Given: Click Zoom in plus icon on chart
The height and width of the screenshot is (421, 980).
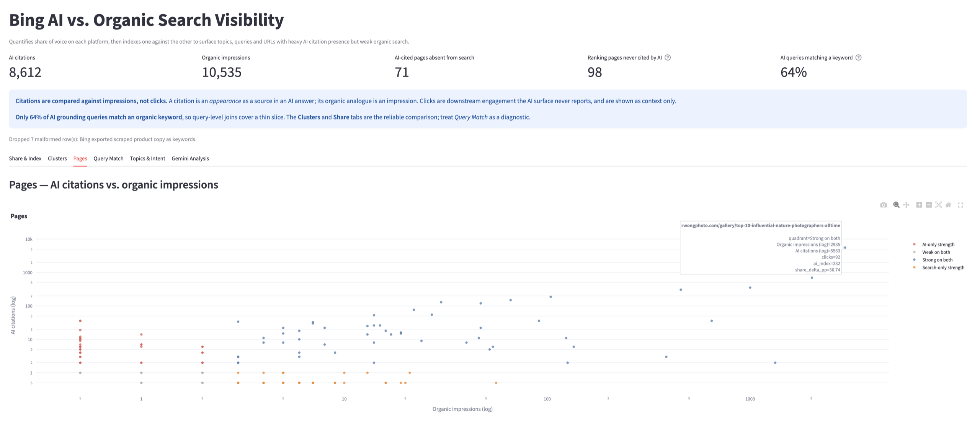Looking at the screenshot, I should (x=919, y=205).
